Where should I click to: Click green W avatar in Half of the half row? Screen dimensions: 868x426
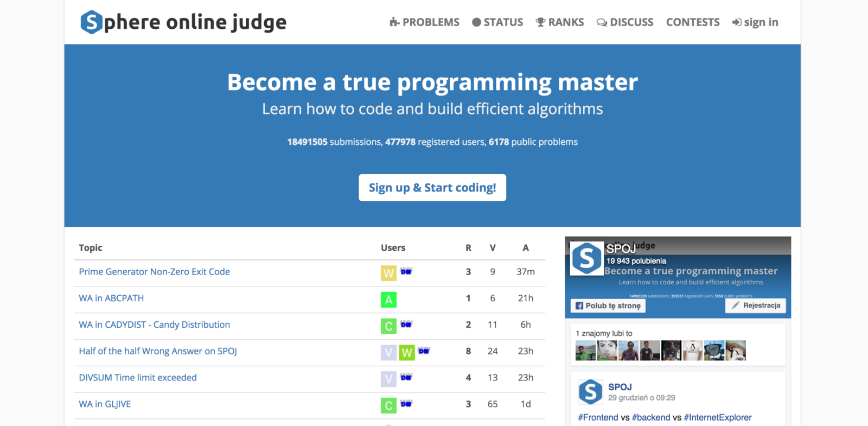click(x=407, y=353)
